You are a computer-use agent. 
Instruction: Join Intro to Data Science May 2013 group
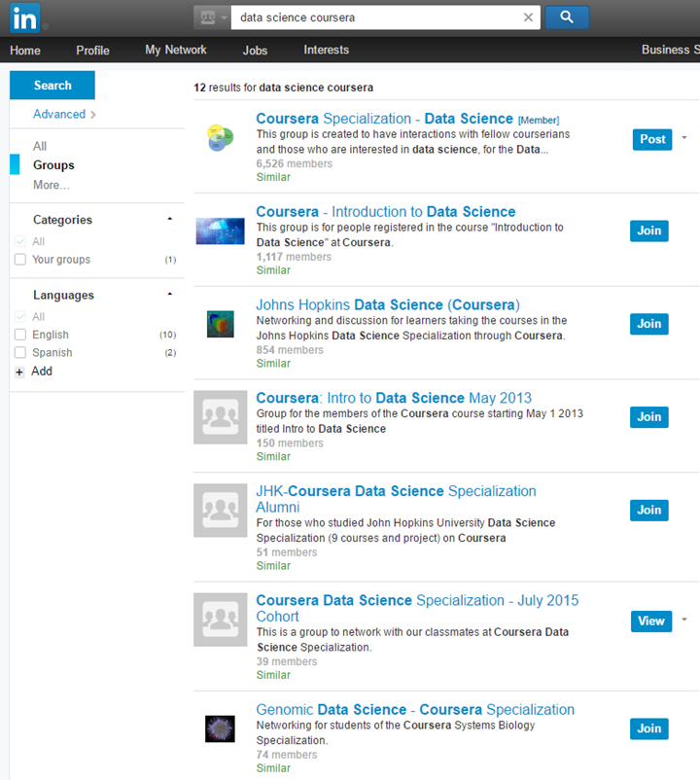click(x=649, y=417)
